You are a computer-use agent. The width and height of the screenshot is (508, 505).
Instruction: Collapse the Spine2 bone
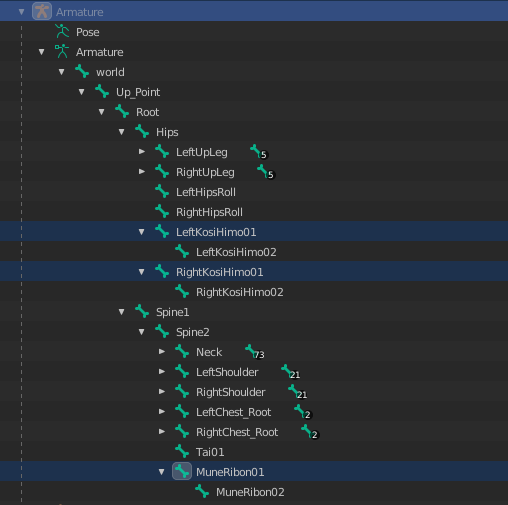pos(142,332)
